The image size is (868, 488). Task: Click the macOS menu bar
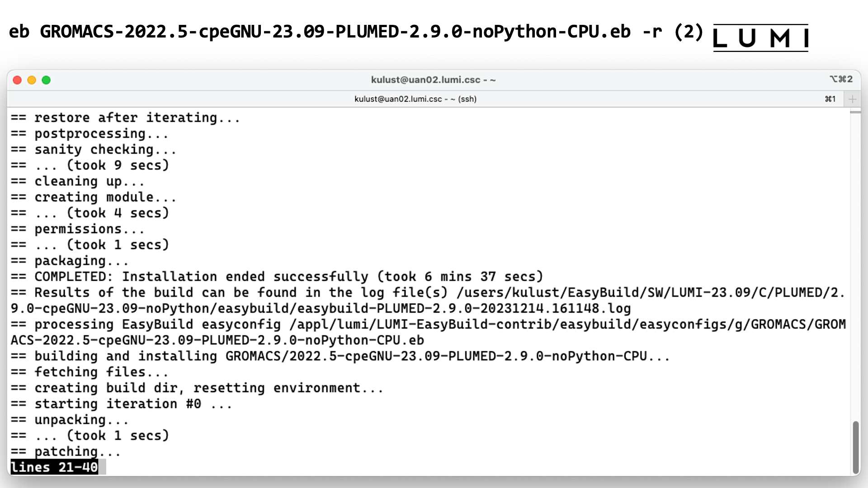tap(434, 79)
